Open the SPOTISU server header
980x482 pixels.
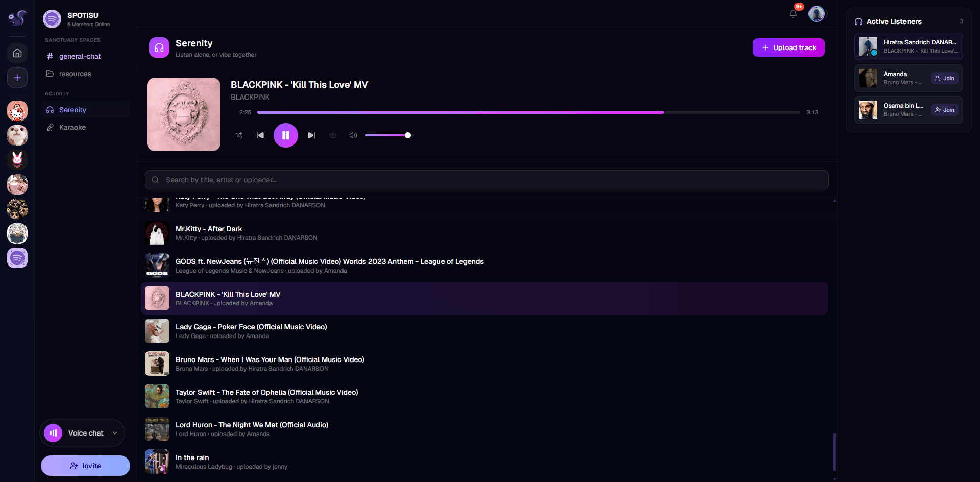coord(85,19)
